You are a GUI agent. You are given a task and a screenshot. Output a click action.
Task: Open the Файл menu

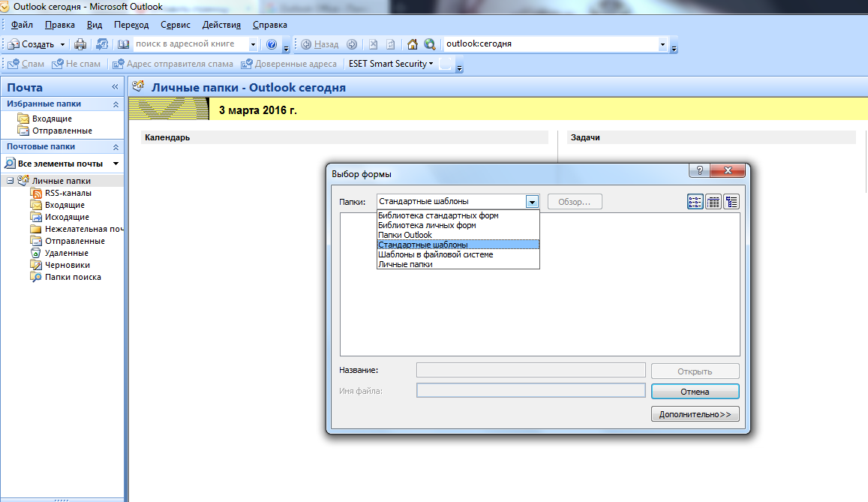tap(23, 25)
